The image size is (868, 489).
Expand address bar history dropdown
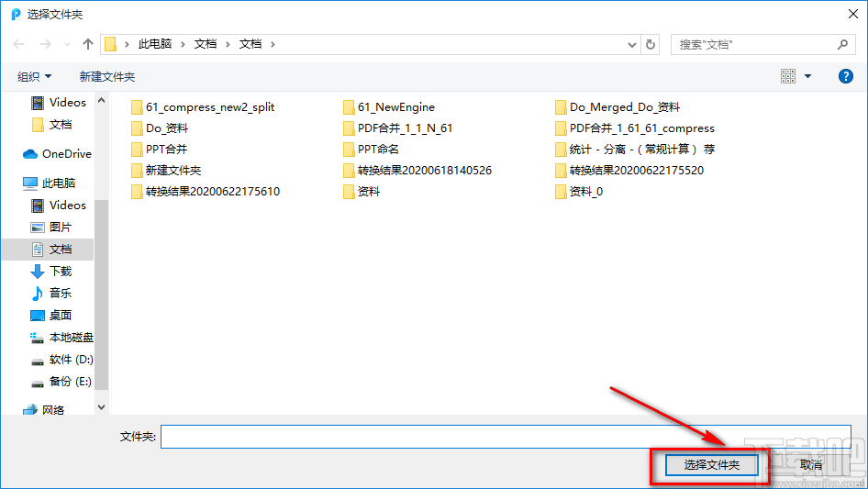631,45
